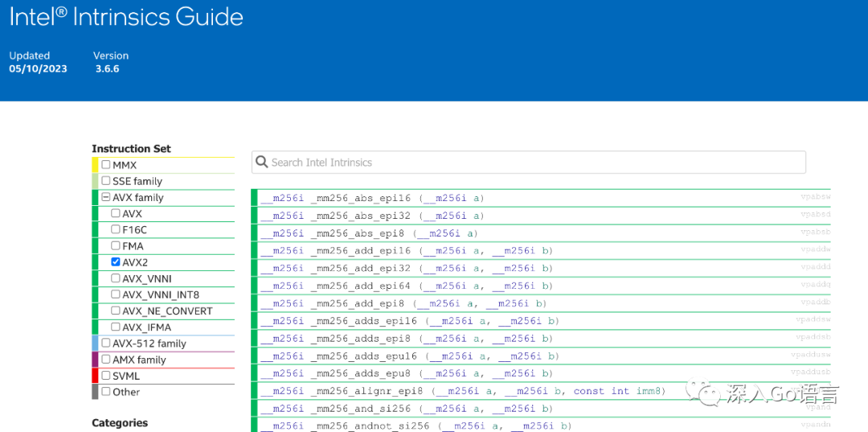The width and height of the screenshot is (868, 432).
Task: Expand the _mm256_add_epi8 intrinsic row
Action: pyautogui.click(x=541, y=303)
